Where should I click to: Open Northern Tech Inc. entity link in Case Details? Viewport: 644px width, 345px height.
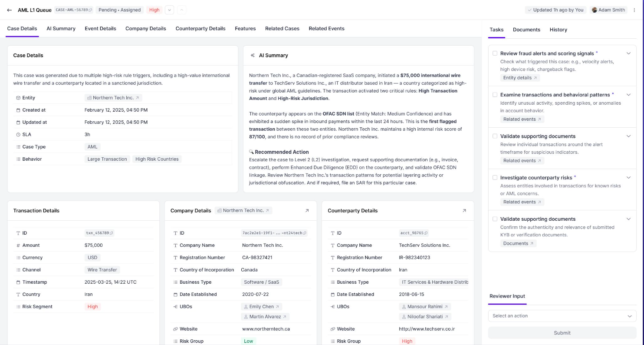[x=113, y=98]
